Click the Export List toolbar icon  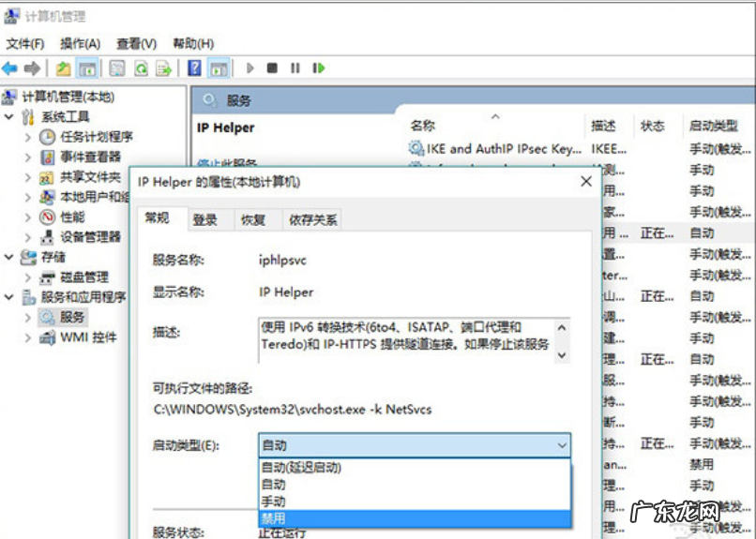(164, 68)
